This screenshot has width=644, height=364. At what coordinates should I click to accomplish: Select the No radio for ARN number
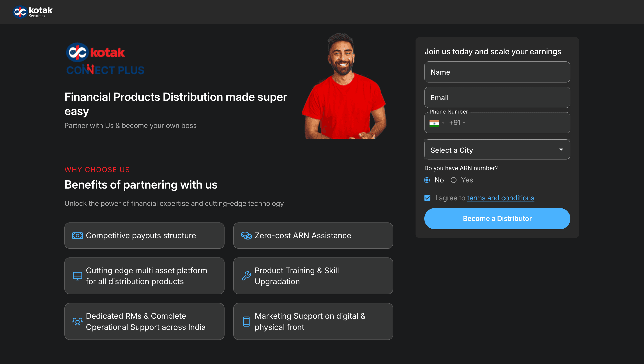(427, 180)
